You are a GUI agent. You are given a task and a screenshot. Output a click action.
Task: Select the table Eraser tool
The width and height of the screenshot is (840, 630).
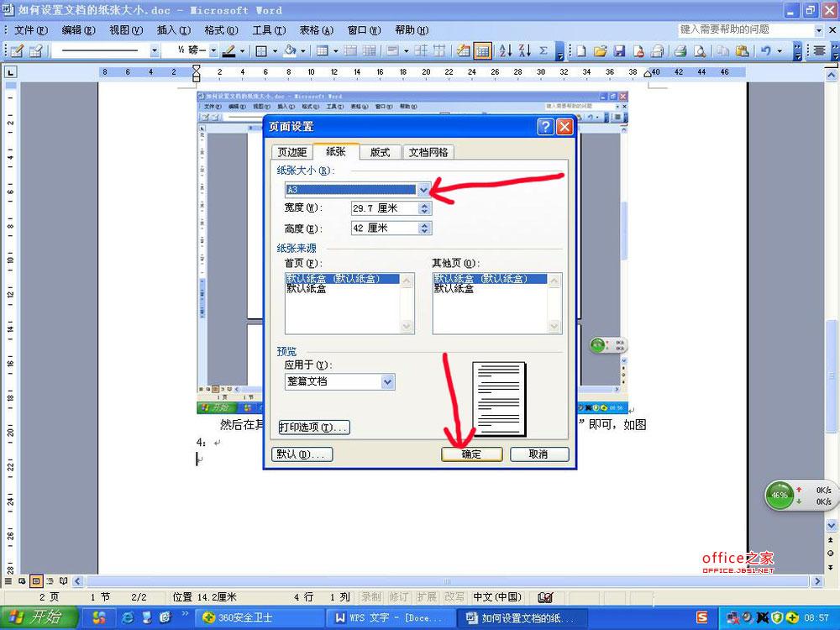pyautogui.click(x=36, y=51)
